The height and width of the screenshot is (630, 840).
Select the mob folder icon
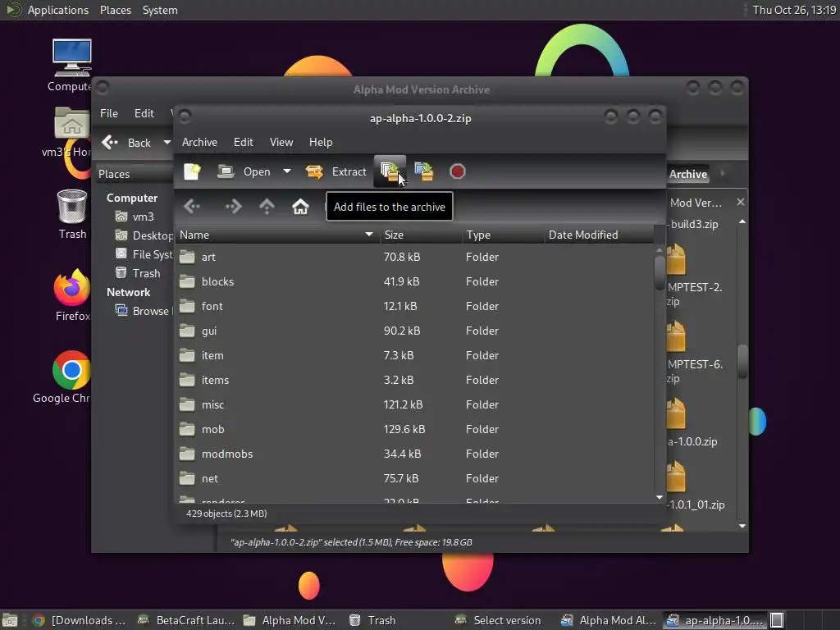pyautogui.click(x=187, y=429)
